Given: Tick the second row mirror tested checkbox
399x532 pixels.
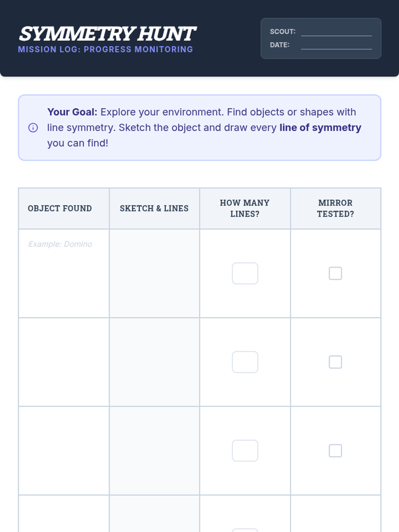Looking at the screenshot, I should pos(335,362).
